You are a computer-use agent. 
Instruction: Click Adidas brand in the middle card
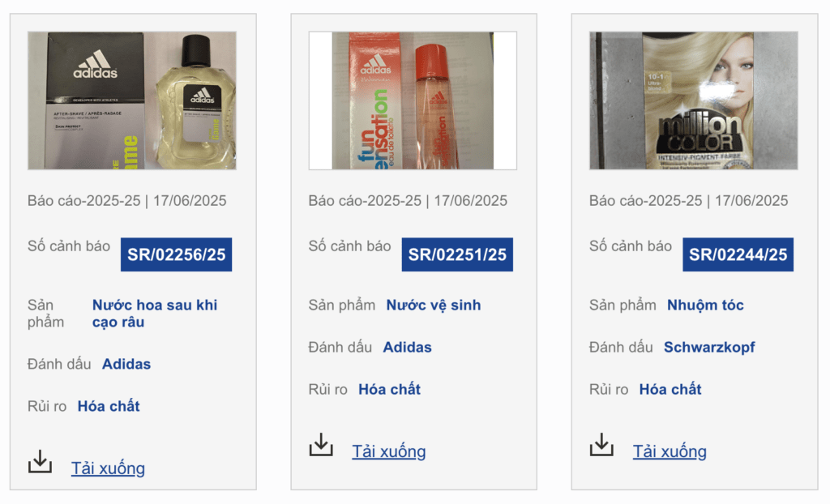click(x=407, y=348)
